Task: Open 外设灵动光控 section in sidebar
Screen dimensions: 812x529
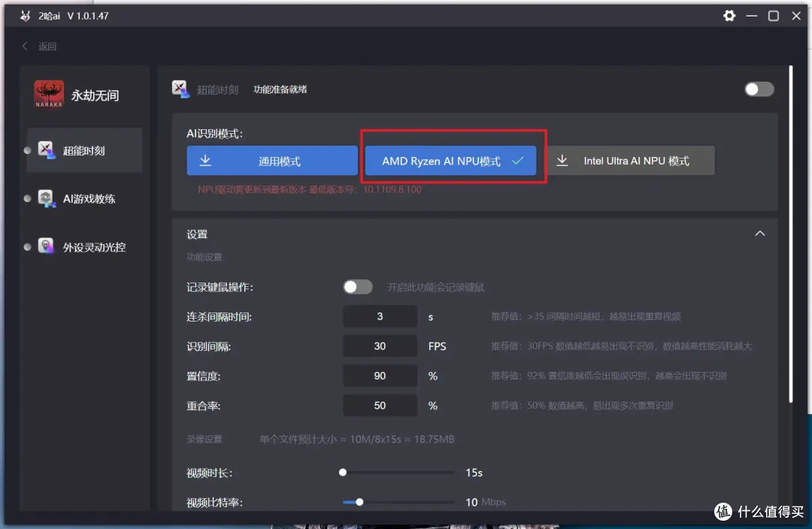Action: click(84, 247)
